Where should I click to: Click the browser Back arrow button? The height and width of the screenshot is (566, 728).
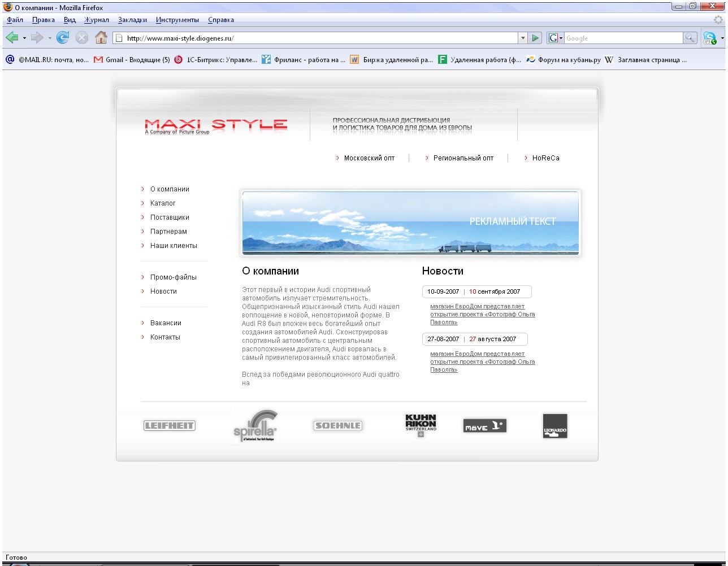(x=12, y=38)
